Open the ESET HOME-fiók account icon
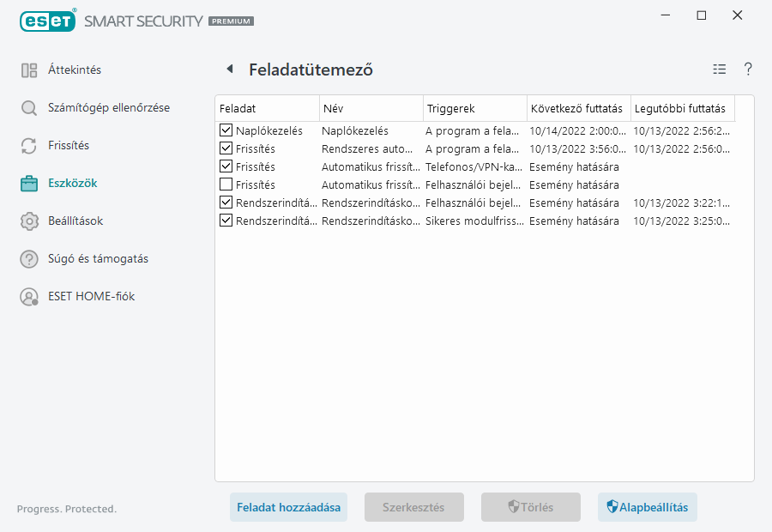This screenshot has height=532, width=772. [x=29, y=298]
